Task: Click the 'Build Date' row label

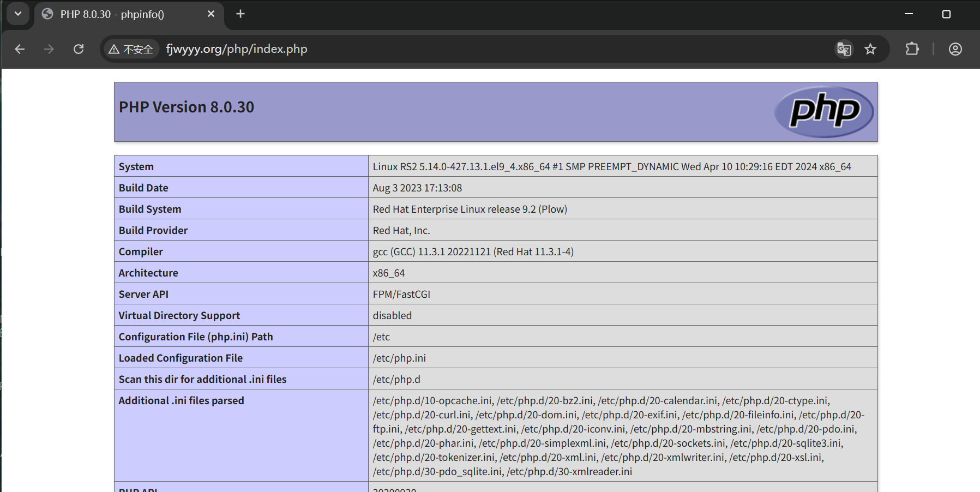Action: (x=143, y=188)
